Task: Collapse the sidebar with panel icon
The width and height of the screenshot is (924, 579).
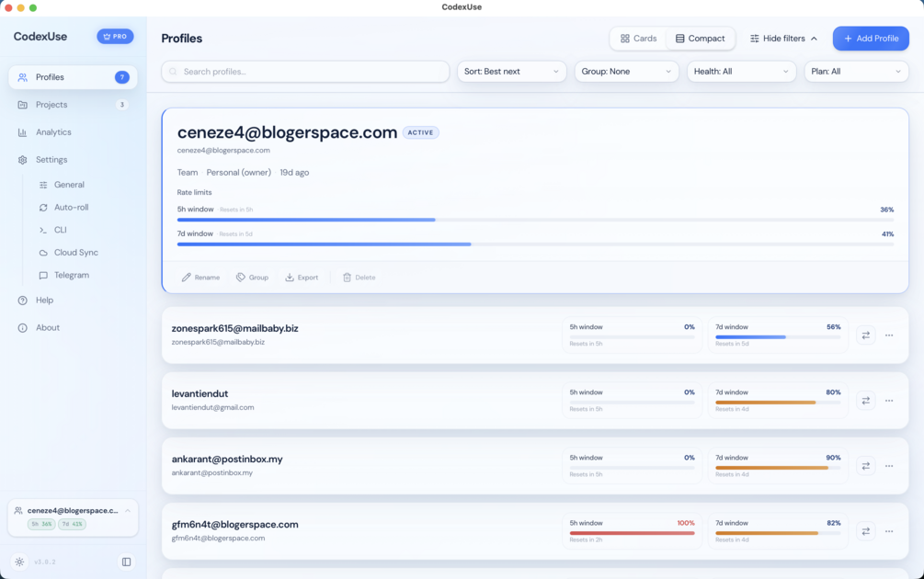Action: coord(126,562)
